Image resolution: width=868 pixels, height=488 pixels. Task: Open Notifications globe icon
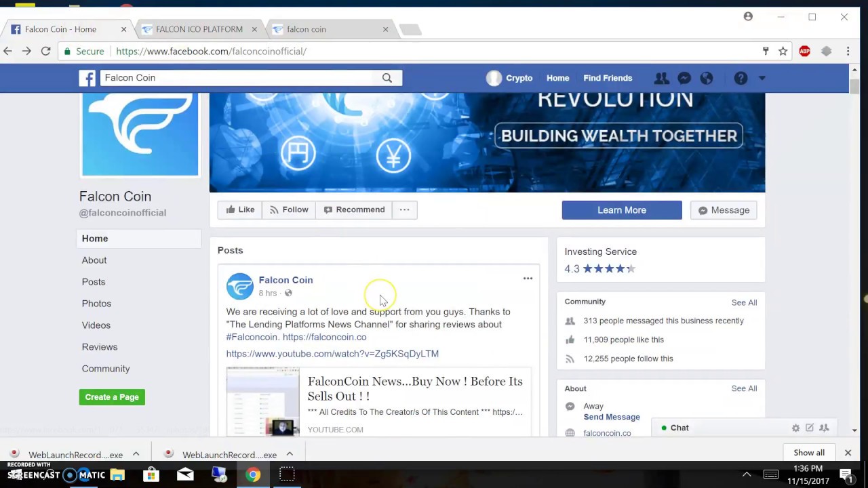707,78
